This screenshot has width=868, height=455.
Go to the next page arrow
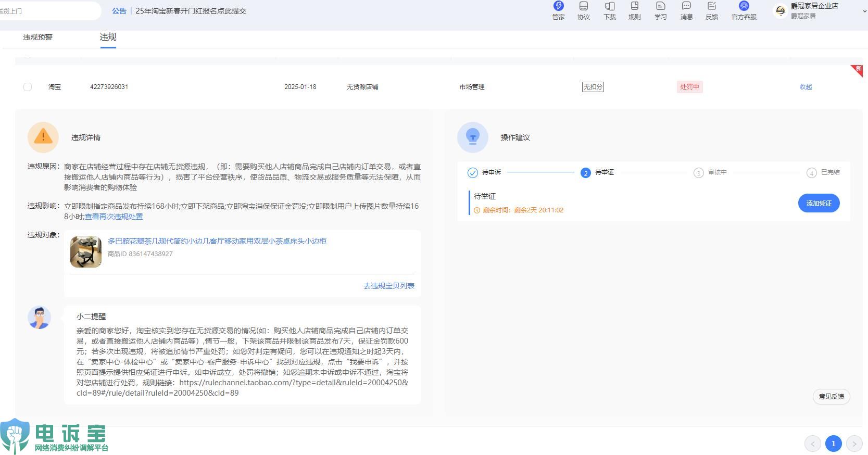854,444
